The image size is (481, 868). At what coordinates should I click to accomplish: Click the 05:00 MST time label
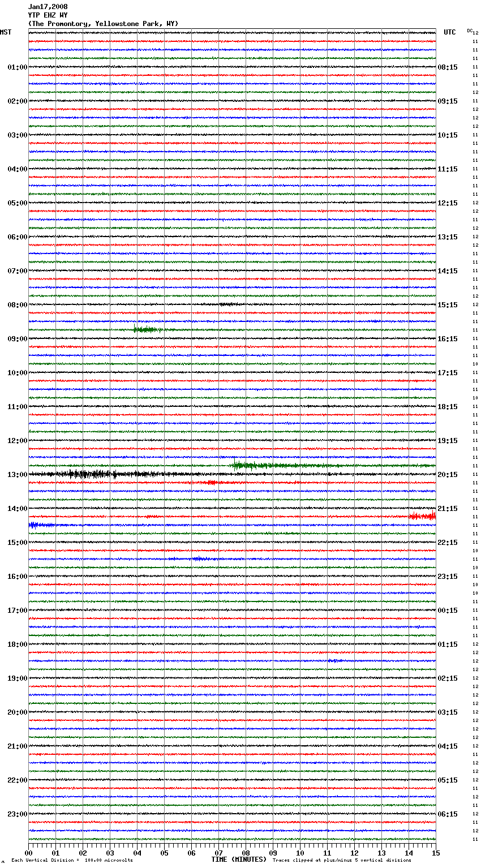click(18, 203)
